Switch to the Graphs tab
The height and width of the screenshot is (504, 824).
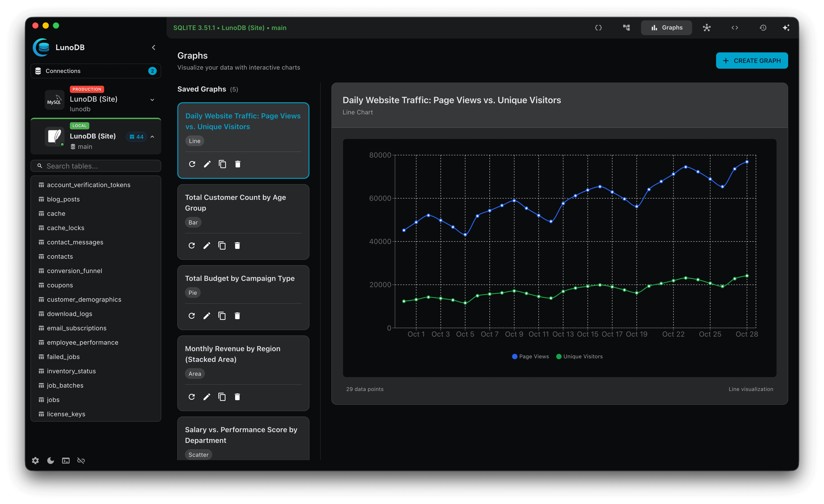666,27
